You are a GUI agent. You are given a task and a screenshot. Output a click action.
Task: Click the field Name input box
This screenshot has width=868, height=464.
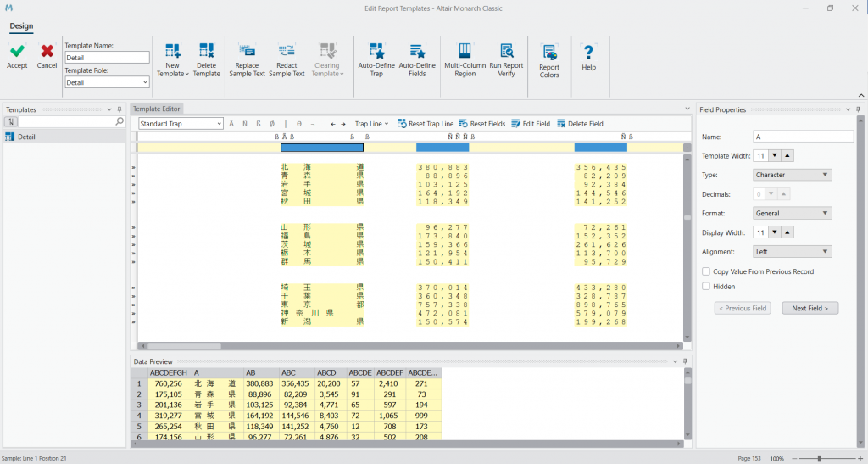point(804,137)
